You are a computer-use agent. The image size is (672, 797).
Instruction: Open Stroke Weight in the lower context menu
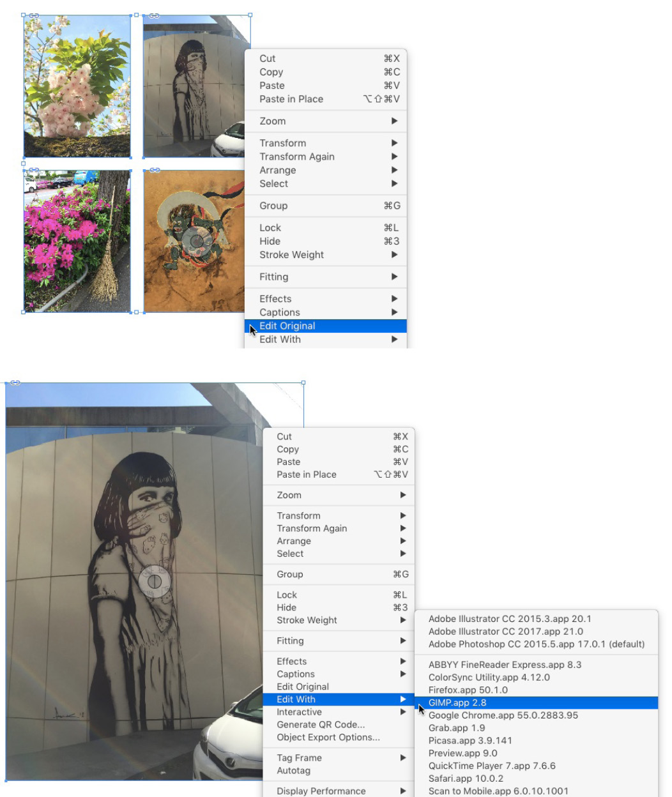339,620
